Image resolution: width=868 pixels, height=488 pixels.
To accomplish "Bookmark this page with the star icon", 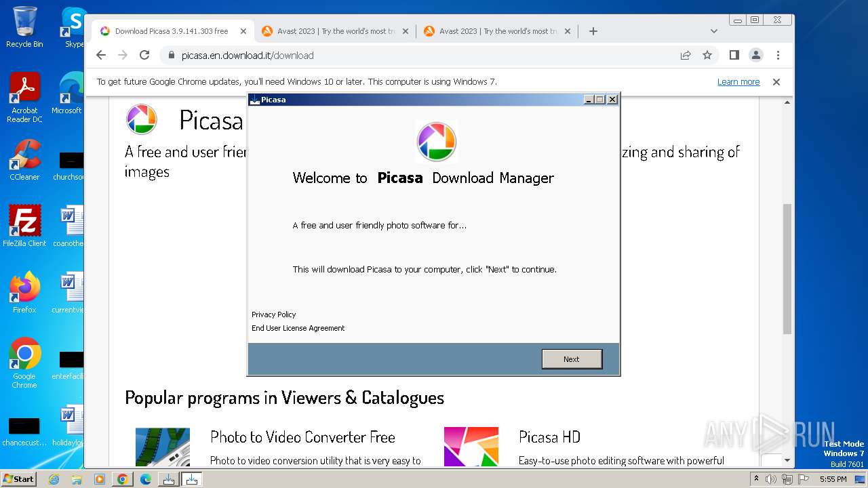I will (707, 56).
